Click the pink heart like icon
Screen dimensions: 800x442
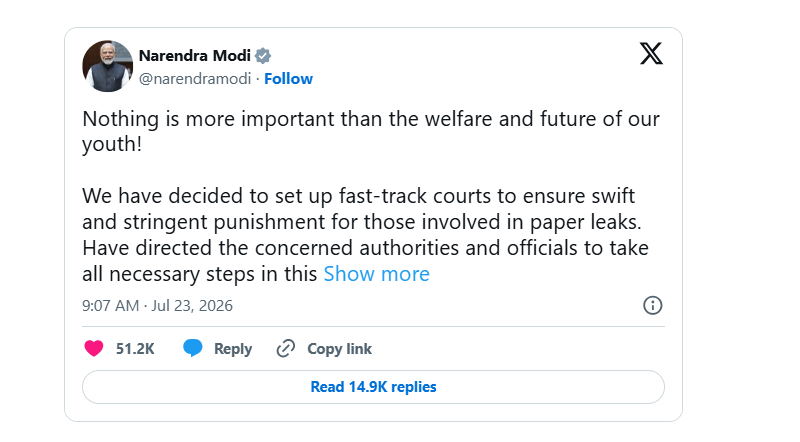(94, 349)
